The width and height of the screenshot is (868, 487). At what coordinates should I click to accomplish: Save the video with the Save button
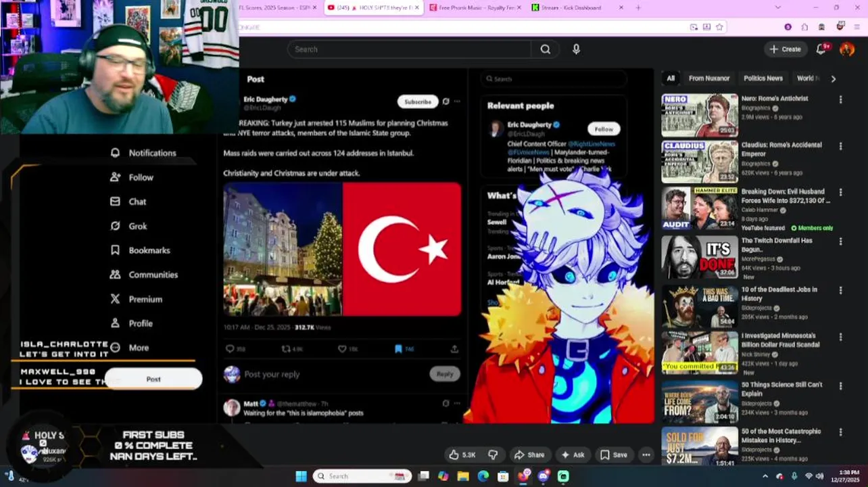point(614,455)
